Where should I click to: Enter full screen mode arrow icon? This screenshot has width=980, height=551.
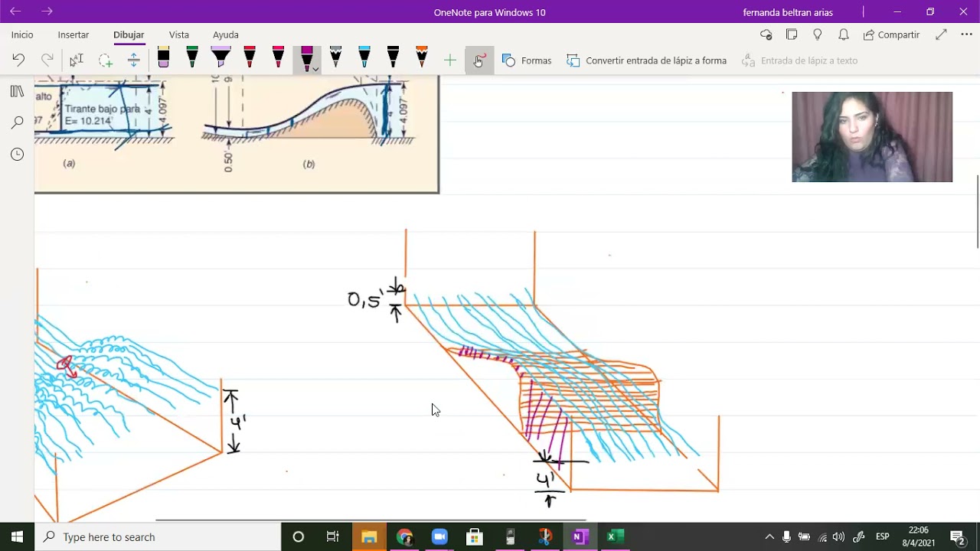941,34
